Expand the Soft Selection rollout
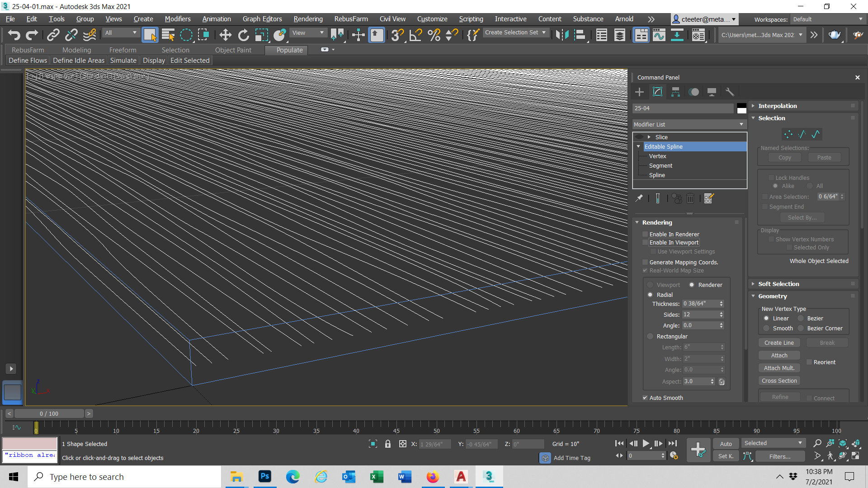 (x=778, y=284)
